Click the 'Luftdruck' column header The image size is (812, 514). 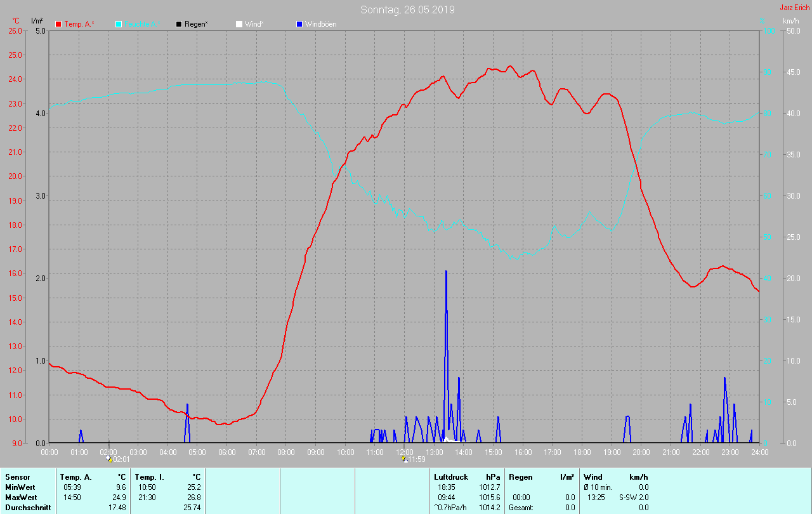[x=451, y=477]
